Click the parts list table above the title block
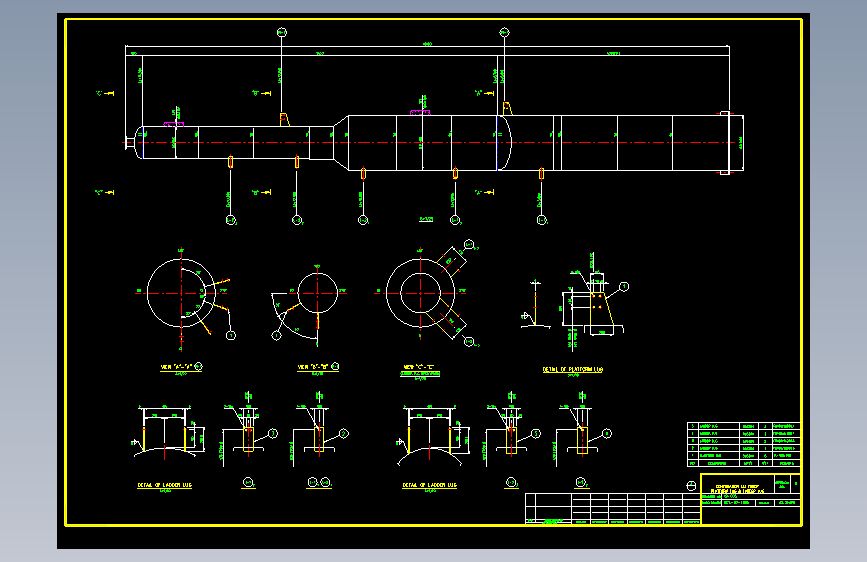 pos(744,444)
